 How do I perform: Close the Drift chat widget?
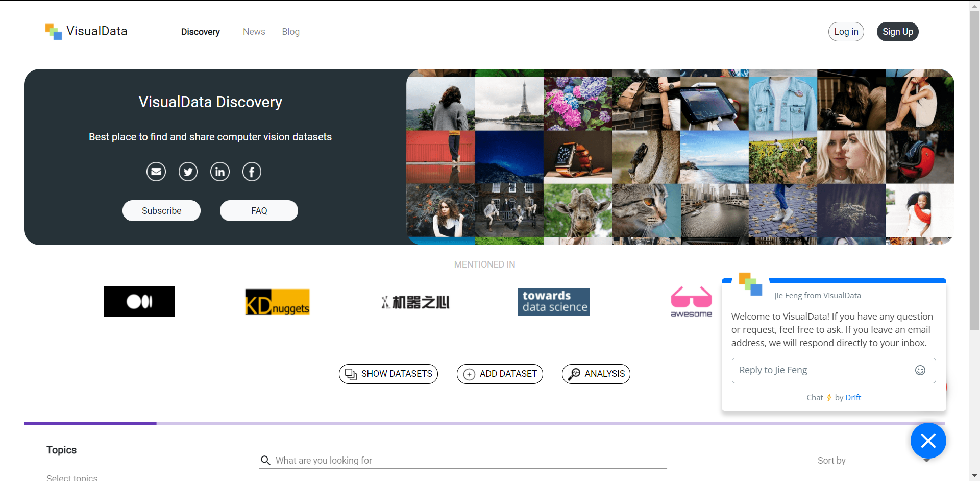pos(928,441)
